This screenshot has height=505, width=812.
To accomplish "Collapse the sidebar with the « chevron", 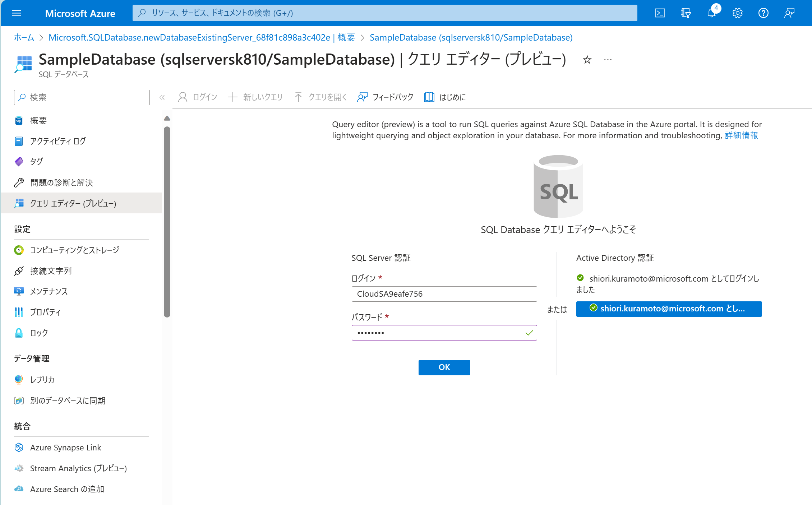I will coord(162,97).
